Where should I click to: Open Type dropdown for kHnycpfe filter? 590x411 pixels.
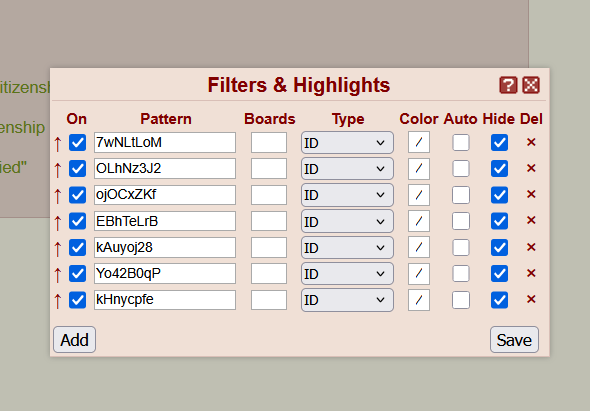point(347,300)
